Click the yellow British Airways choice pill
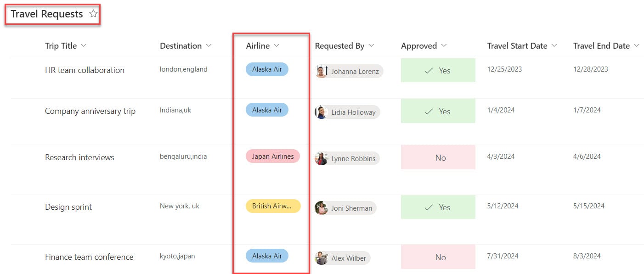The height and width of the screenshot is (274, 644). pos(273,206)
